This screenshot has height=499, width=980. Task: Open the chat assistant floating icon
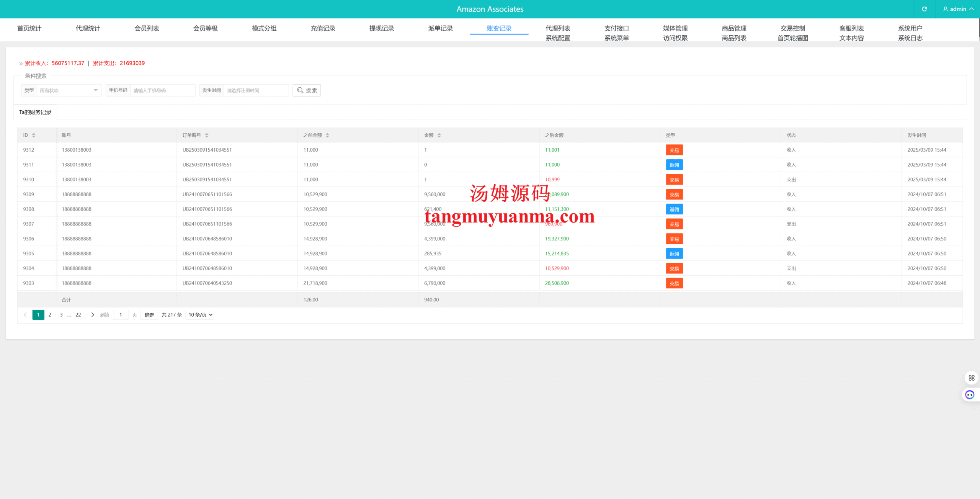pyautogui.click(x=970, y=395)
